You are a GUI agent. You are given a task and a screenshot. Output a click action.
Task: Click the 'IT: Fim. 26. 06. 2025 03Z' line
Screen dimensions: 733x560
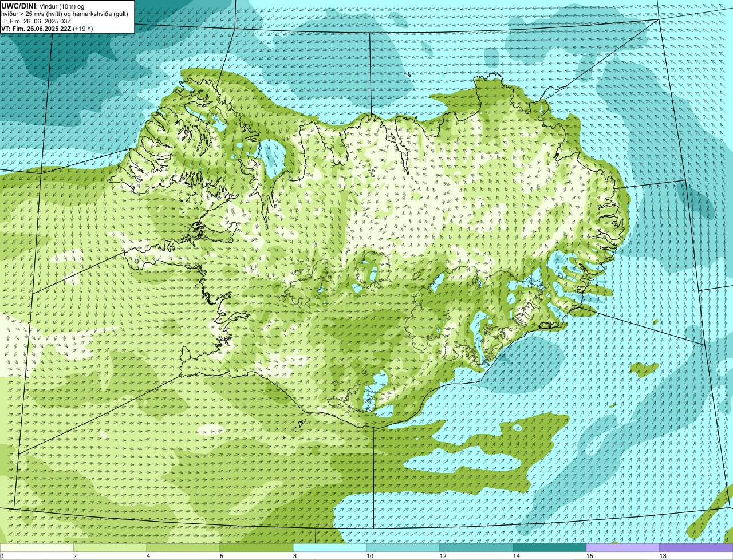coord(36,21)
